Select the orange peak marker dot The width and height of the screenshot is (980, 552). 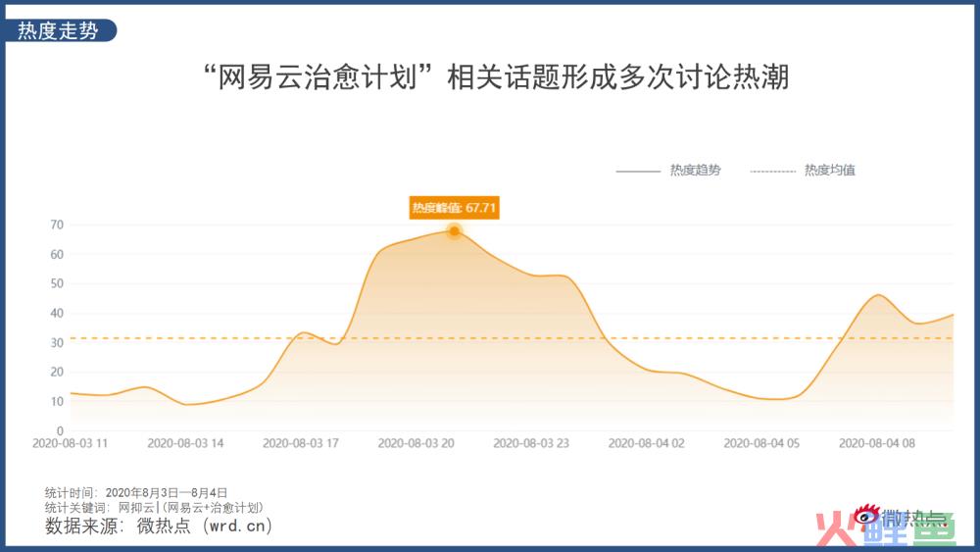[455, 231]
